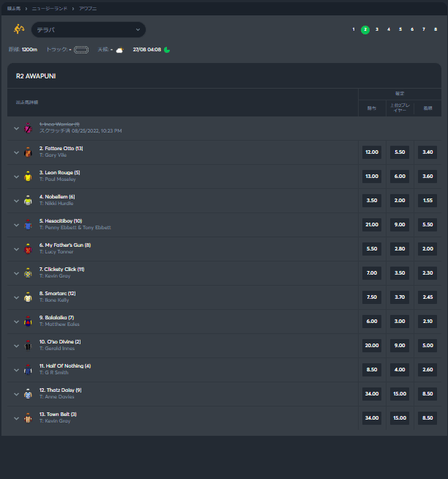Click the oval track icon

click(x=81, y=50)
